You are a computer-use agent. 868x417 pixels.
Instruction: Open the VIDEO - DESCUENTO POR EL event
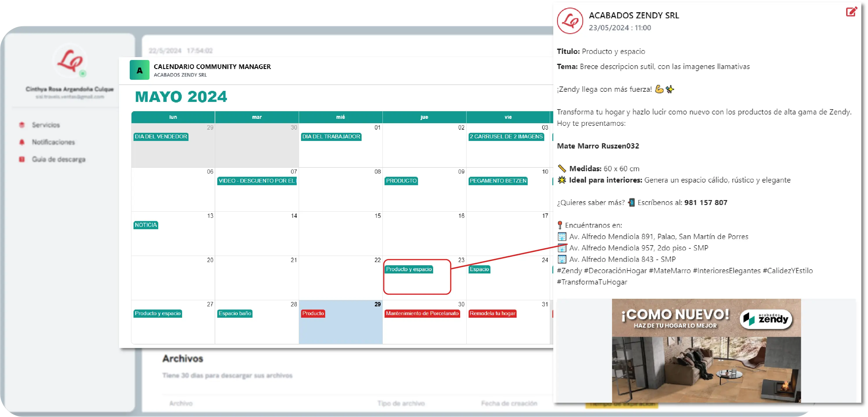click(257, 181)
